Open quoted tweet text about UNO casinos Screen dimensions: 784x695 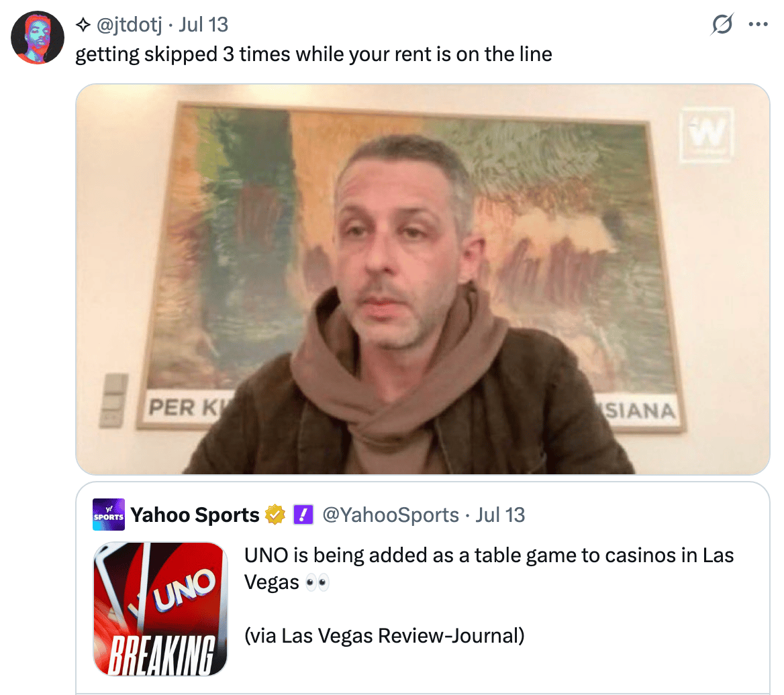pyautogui.click(x=489, y=569)
